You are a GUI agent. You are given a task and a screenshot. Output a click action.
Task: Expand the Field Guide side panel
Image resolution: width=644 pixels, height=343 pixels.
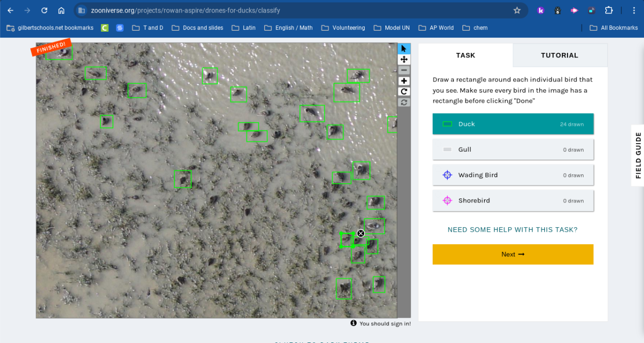click(638, 156)
